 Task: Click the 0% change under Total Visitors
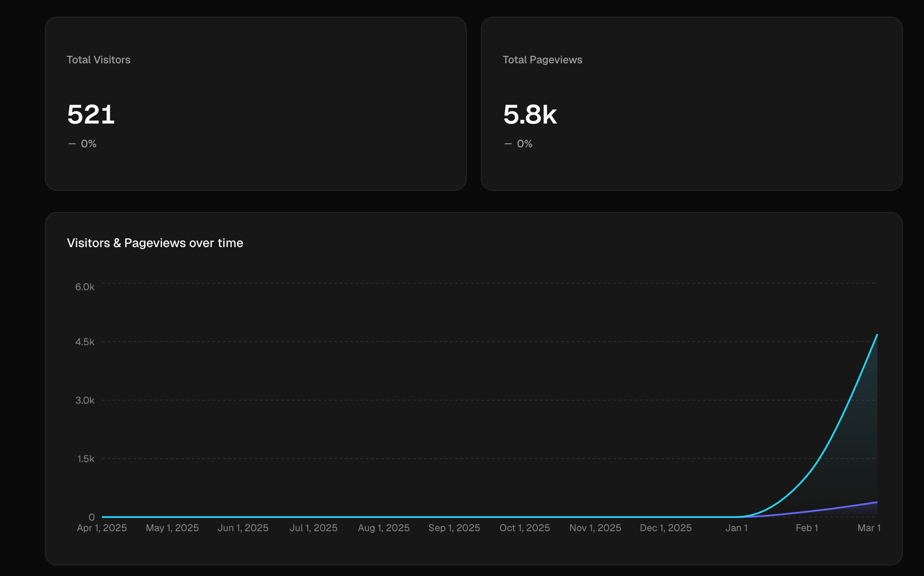click(88, 144)
